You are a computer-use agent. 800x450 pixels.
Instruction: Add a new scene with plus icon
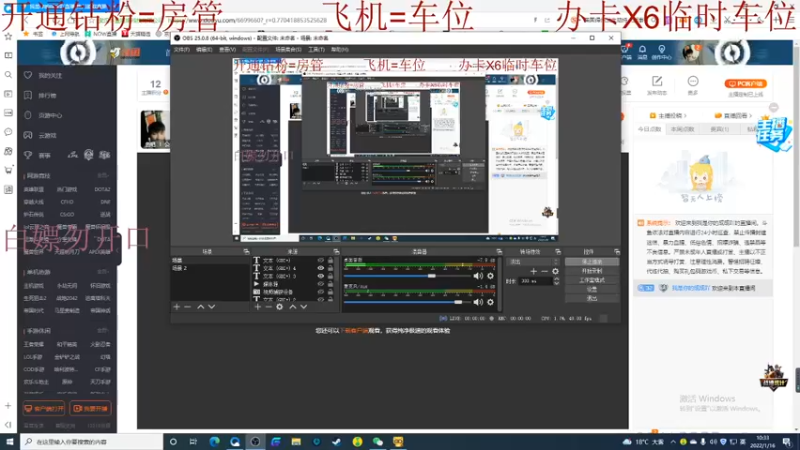click(177, 307)
